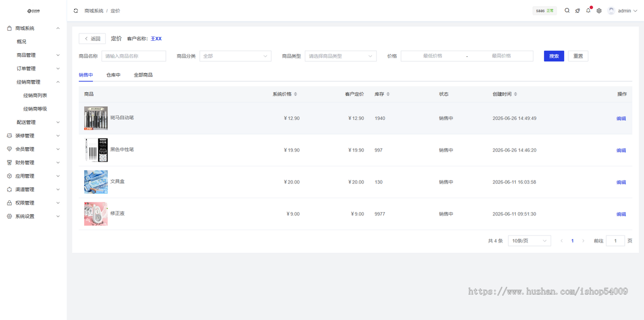Click the logo at the sidebar top
644x320 pixels.
pyautogui.click(x=33, y=11)
